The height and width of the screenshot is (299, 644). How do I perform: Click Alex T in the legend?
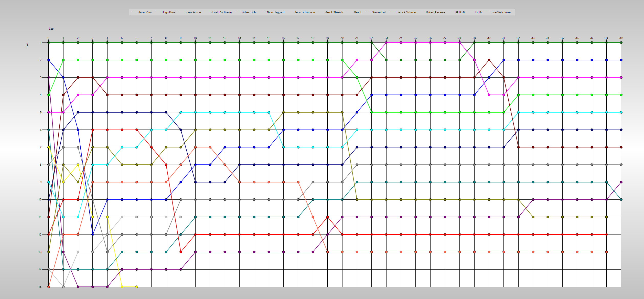tap(357, 12)
